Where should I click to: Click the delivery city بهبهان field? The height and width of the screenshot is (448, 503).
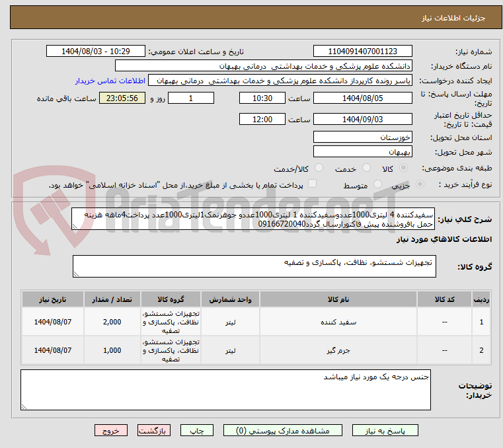coord(363,152)
